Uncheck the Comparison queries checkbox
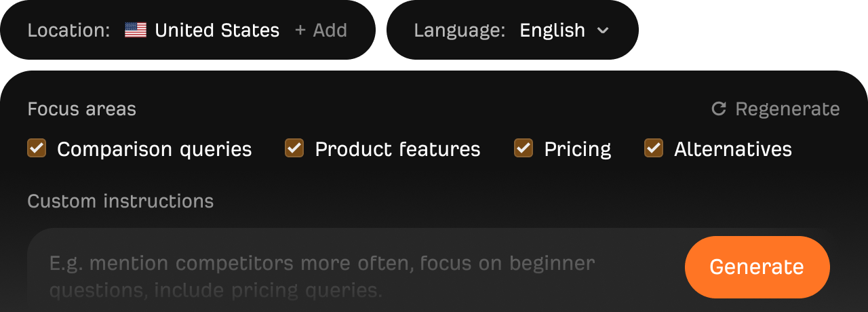The height and width of the screenshot is (312, 868). (37, 148)
